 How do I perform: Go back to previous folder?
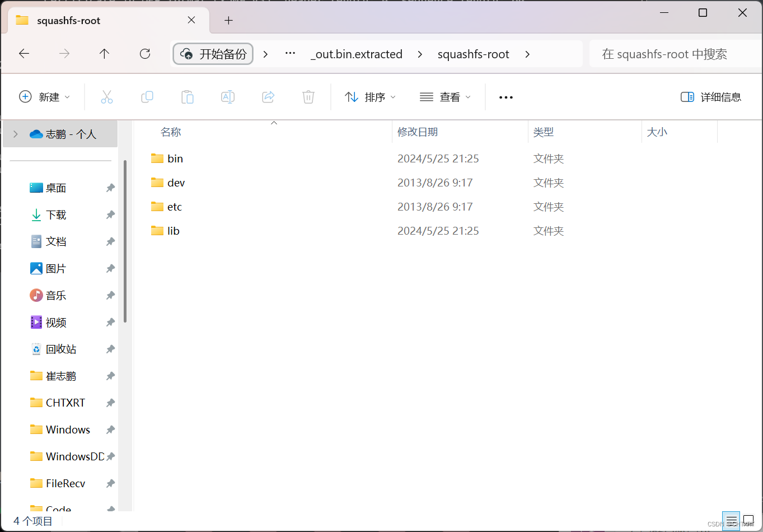coord(24,54)
